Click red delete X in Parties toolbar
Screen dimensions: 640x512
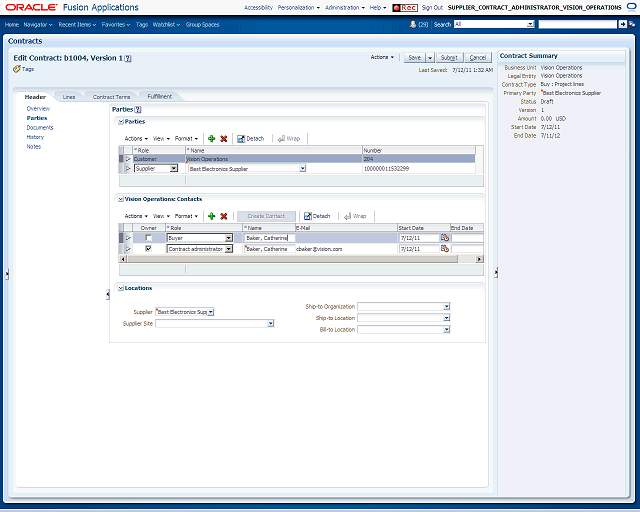pyautogui.click(x=224, y=139)
